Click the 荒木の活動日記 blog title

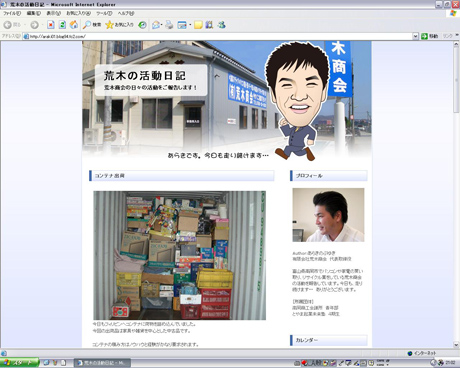coord(144,76)
